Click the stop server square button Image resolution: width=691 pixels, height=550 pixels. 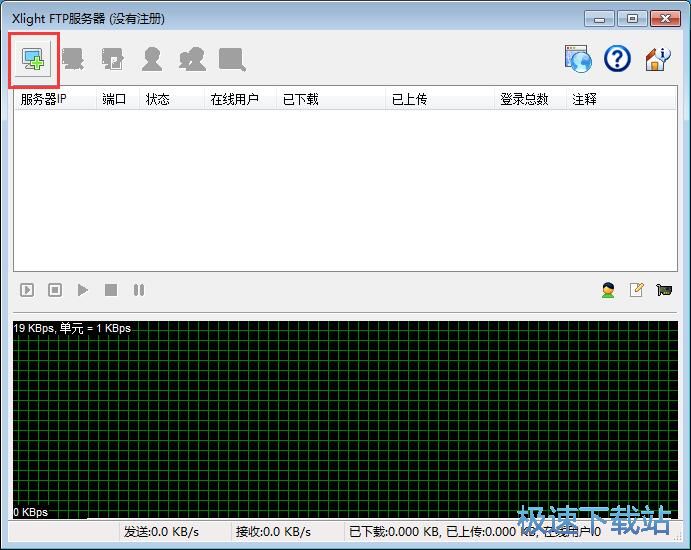111,290
